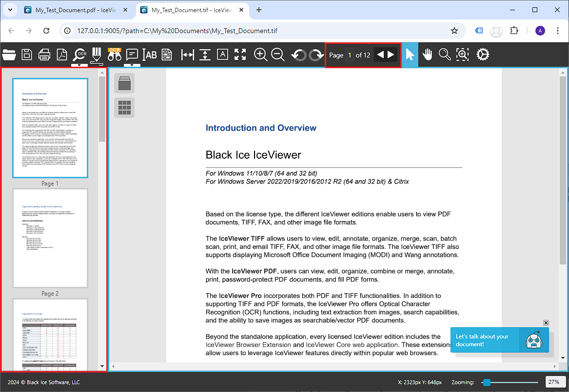569x392 pixels.
Task: Select the My_Test_Document.tif tab
Action: [x=192, y=10]
